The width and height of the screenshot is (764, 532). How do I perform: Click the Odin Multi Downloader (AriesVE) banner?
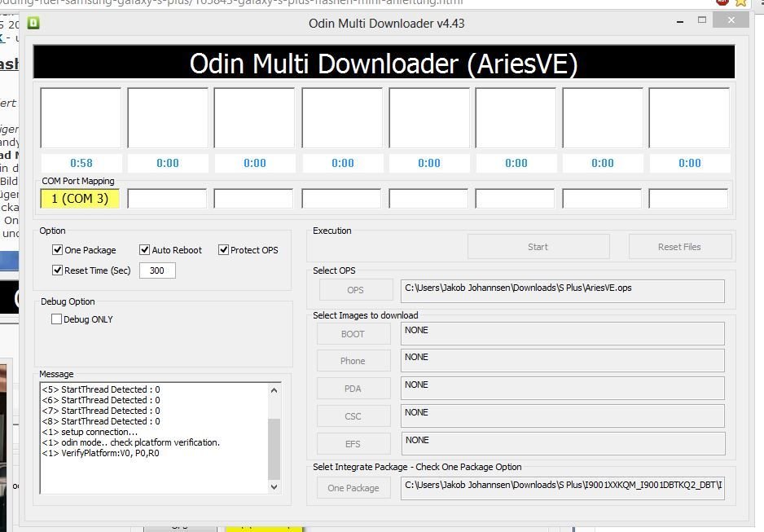384,63
